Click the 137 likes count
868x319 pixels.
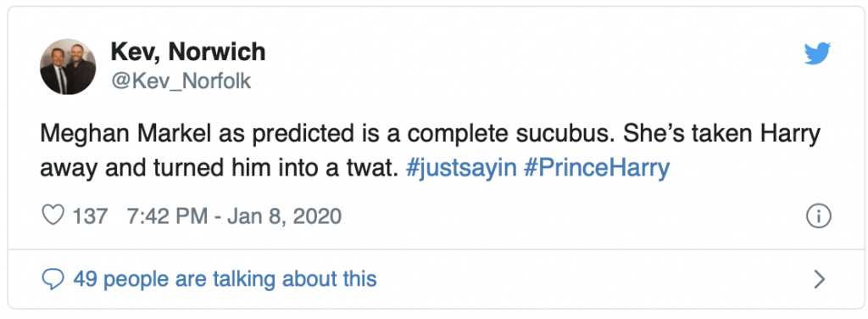[90, 215]
